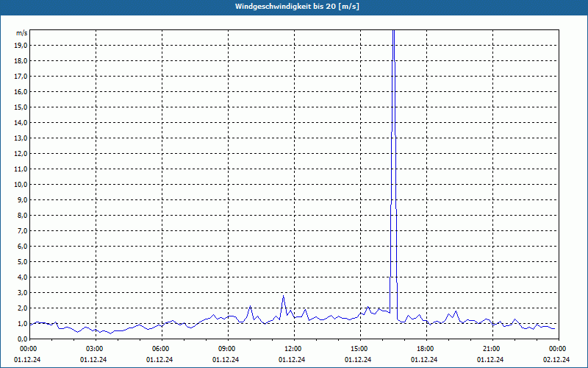This screenshot has width=588, height=368.
Task: Select the "01.12.24" date under 06:00
Action: 159,360
